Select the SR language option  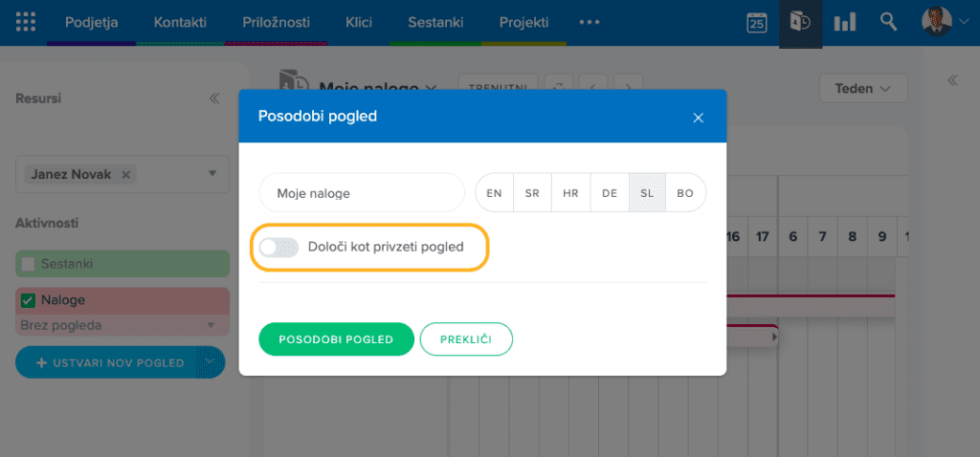point(532,193)
